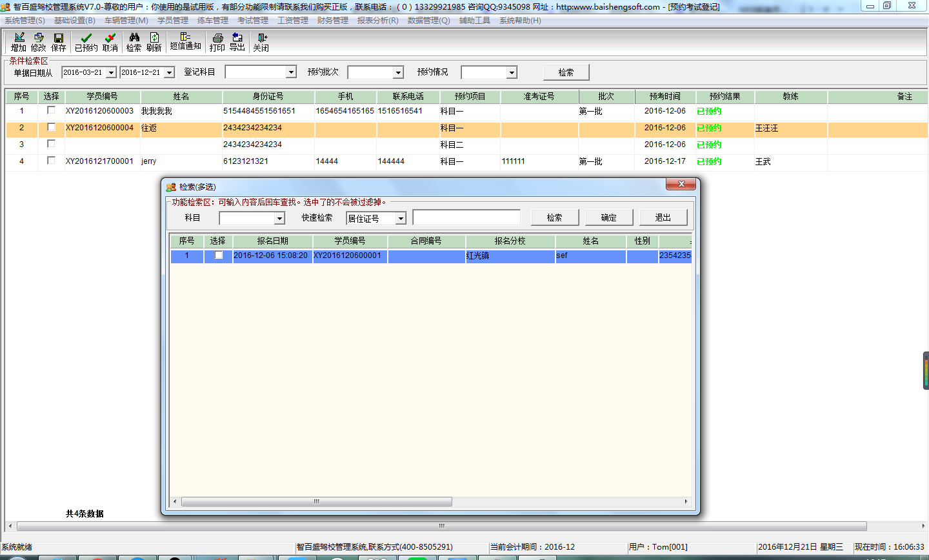Close the 检索(多选) dialog
Screen dimensions: 929x560
click(681, 185)
